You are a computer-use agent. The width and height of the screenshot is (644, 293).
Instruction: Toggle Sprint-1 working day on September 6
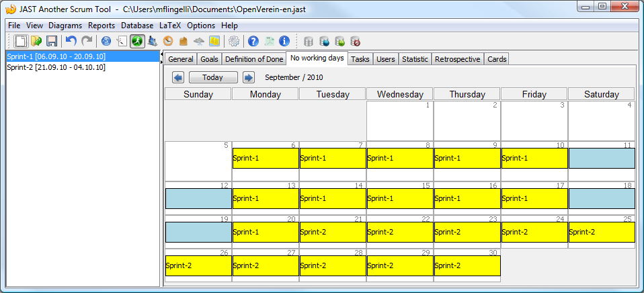(x=266, y=159)
